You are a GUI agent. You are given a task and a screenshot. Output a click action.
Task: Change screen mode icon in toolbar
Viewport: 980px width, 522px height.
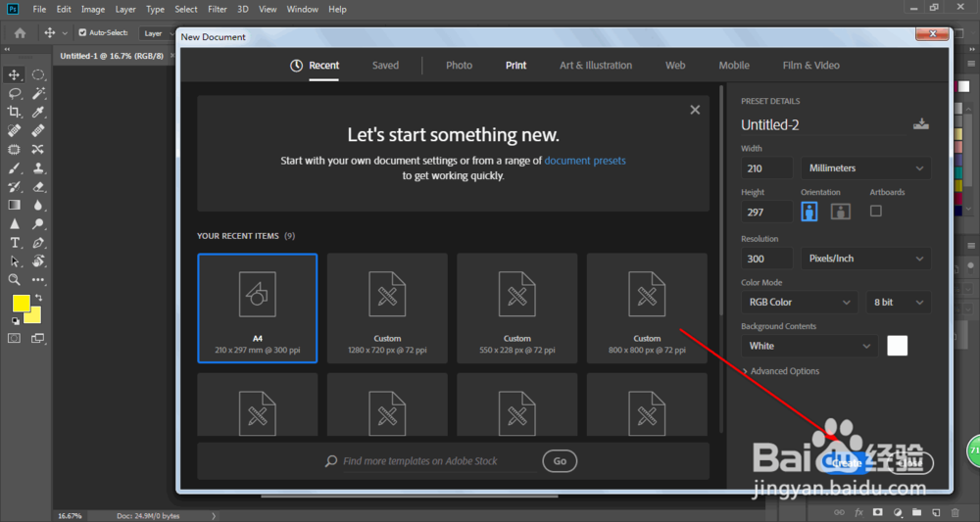pyautogui.click(x=38, y=338)
